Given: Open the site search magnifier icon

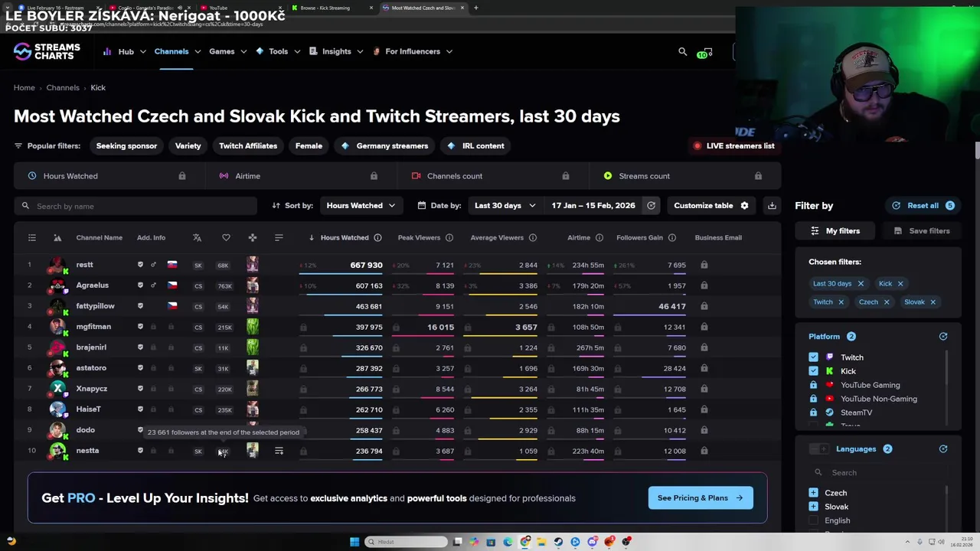Looking at the screenshot, I should (x=682, y=51).
